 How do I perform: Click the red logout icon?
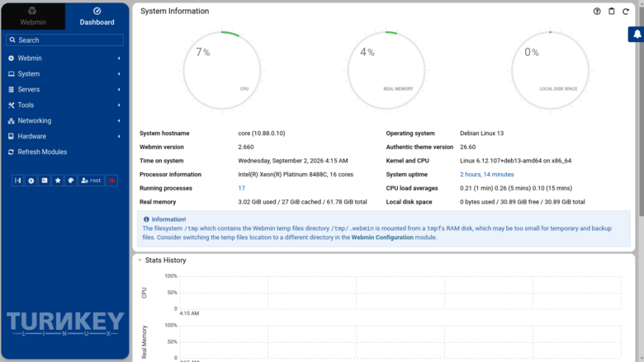(x=111, y=181)
